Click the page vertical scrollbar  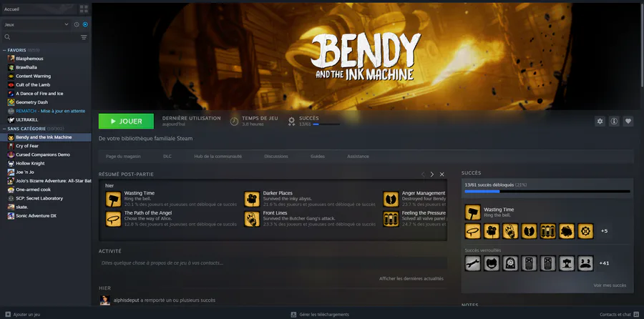click(x=642, y=45)
